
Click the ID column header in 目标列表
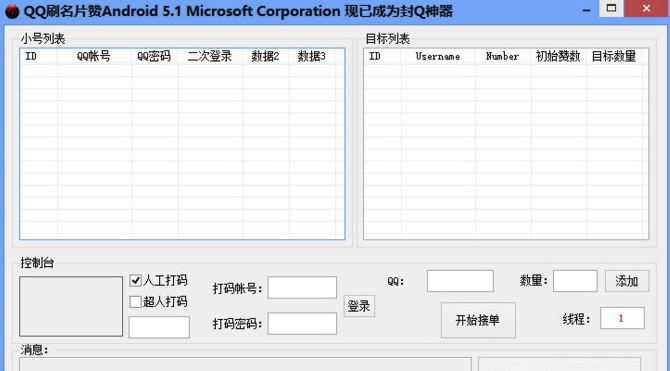[382, 56]
